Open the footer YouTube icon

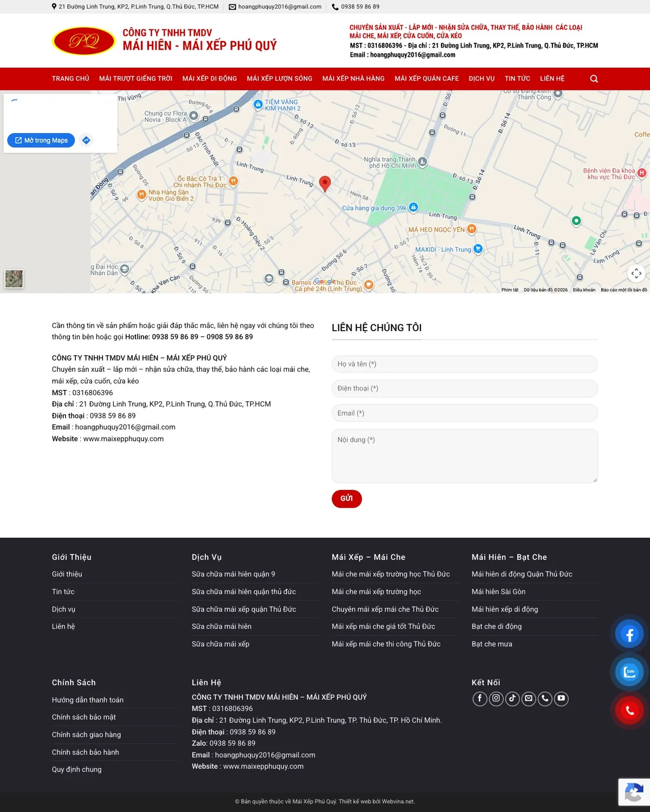(561, 698)
